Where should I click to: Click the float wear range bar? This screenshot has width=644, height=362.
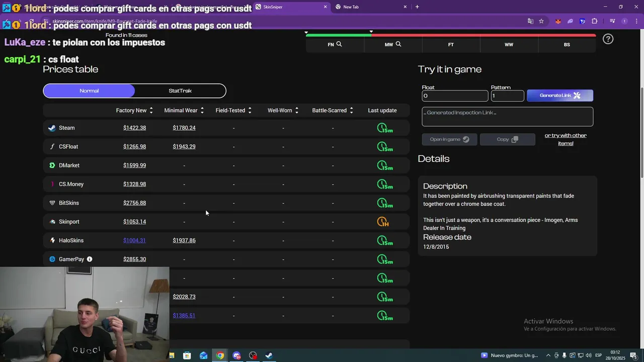pos(451,35)
